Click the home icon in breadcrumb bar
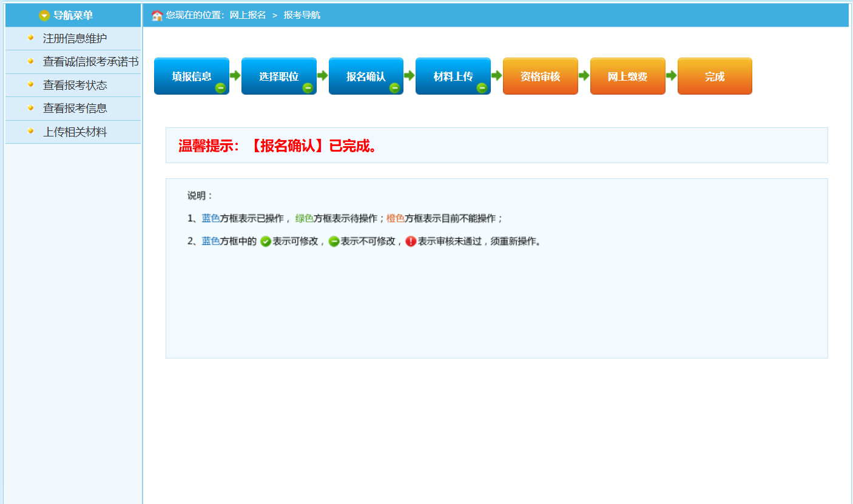Viewport: 853px width, 504px height. 157,15
